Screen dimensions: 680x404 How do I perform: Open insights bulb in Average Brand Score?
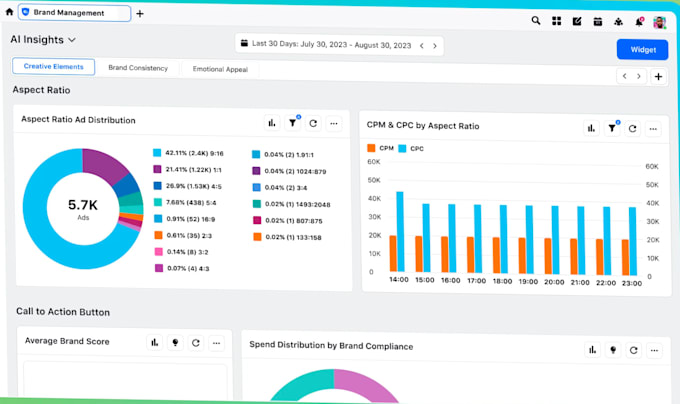[175, 343]
